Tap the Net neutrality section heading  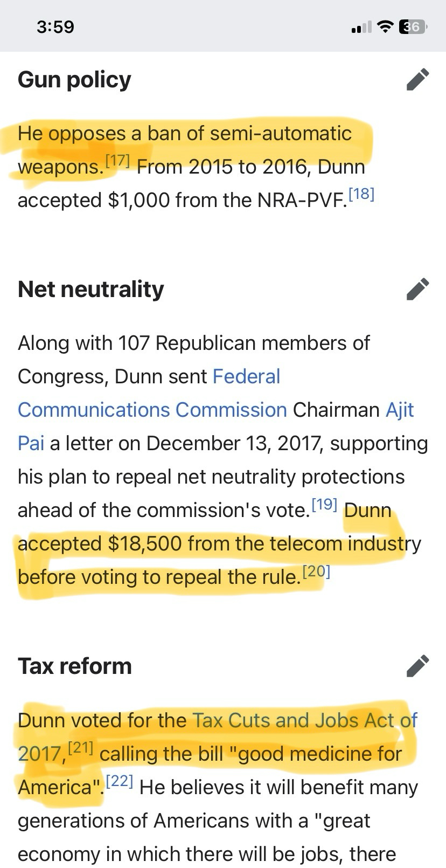(x=90, y=289)
